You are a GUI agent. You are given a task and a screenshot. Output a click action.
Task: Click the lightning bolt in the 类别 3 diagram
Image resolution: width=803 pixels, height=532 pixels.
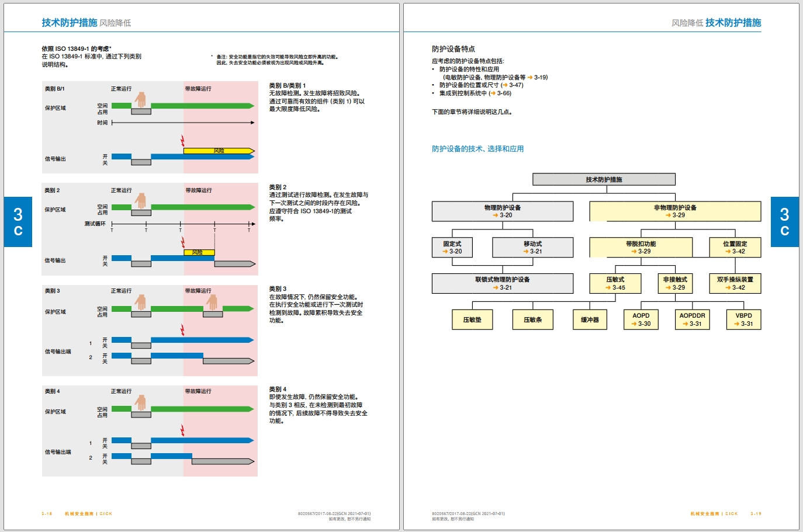click(x=183, y=330)
